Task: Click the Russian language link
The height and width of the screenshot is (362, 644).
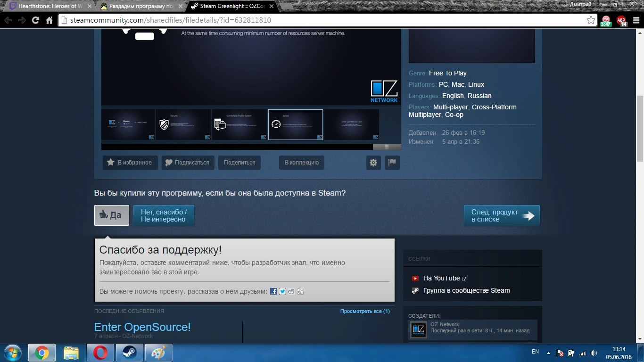Action: coord(479,96)
